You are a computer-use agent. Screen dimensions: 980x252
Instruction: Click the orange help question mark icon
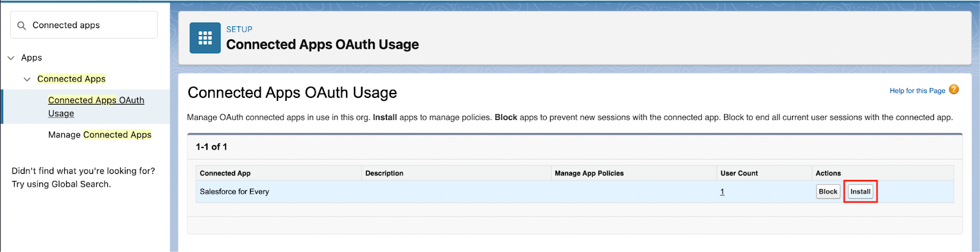pos(954,89)
